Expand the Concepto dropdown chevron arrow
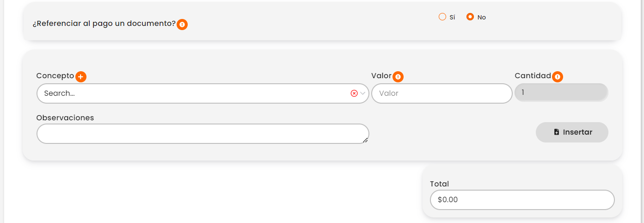 (363, 93)
